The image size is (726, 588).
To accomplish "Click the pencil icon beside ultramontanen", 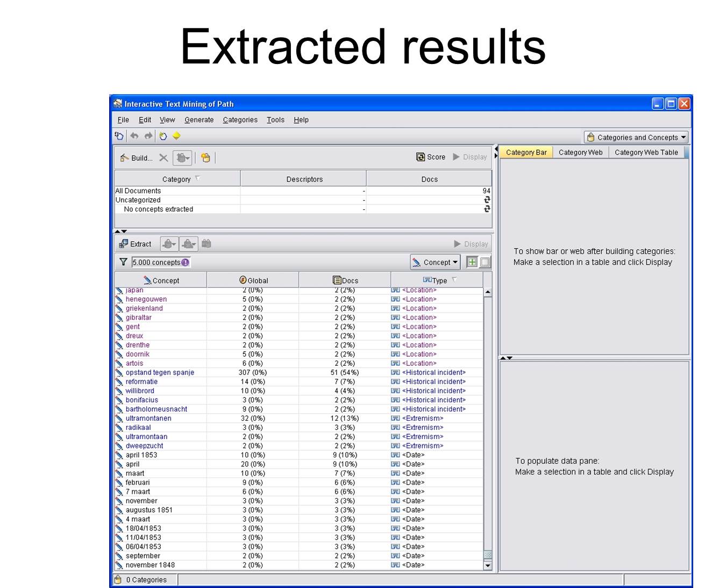I will [119, 419].
